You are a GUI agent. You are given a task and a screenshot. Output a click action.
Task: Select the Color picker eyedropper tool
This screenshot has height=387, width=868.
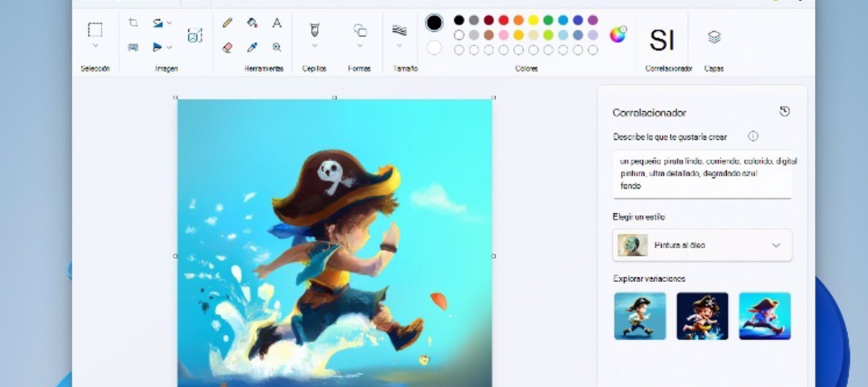(x=252, y=47)
